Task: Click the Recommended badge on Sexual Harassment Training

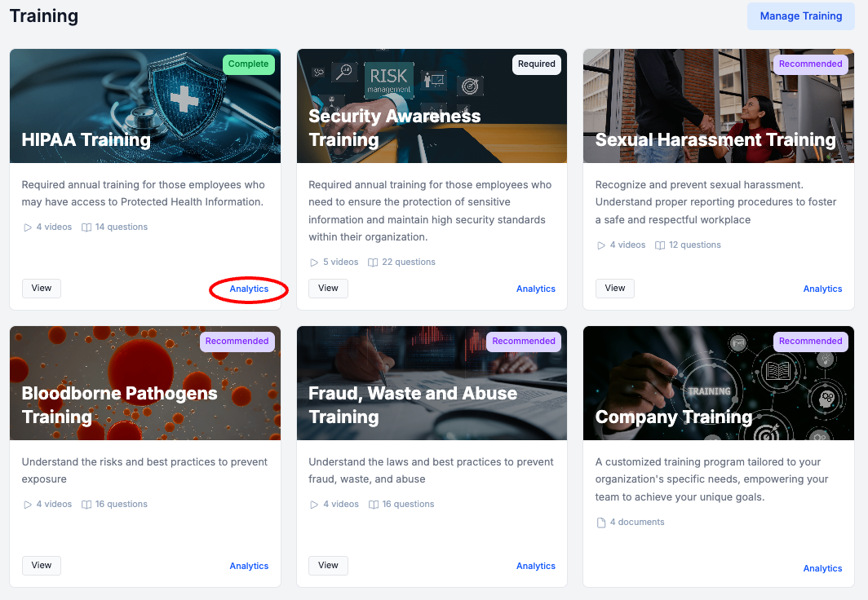Action: pos(810,64)
